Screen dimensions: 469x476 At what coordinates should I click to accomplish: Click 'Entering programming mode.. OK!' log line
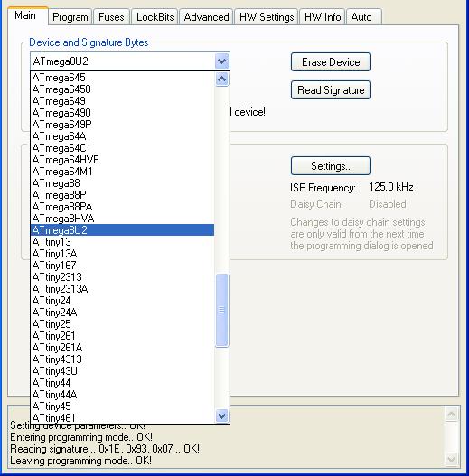(x=81, y=437)
